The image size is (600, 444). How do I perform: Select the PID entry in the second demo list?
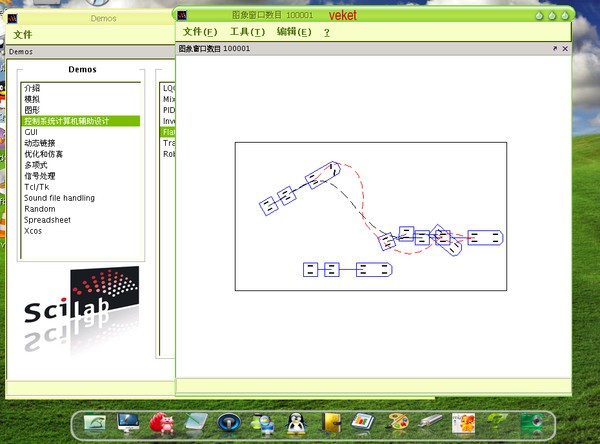click(x=168, y=110)
